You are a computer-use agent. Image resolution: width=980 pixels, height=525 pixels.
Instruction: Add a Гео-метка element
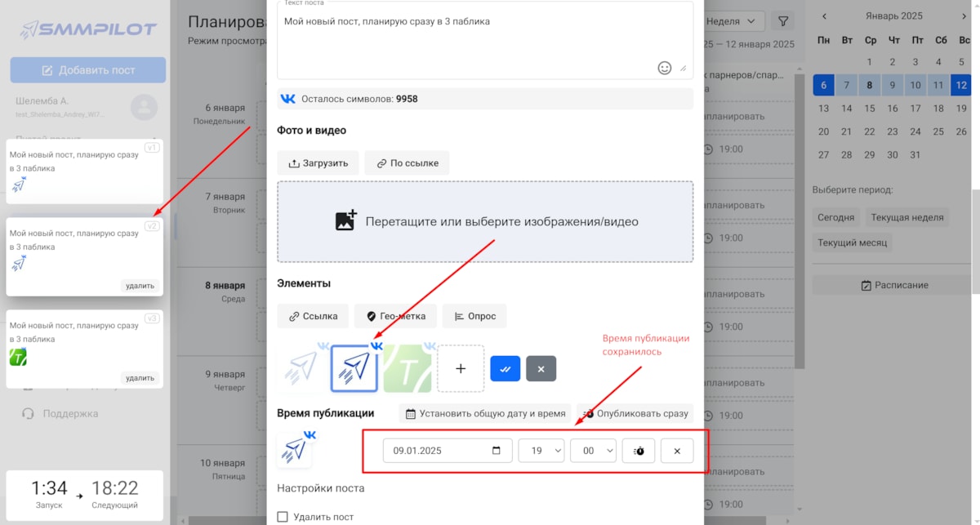[395, 316]
